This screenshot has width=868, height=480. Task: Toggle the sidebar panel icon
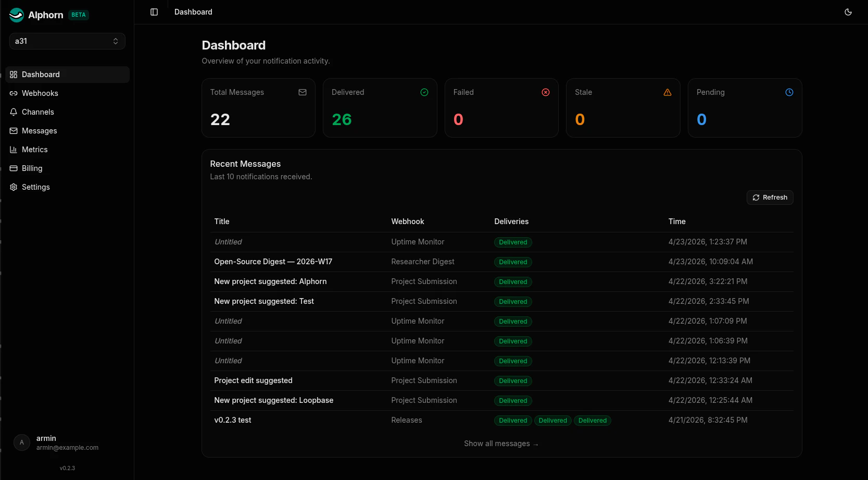154,12
